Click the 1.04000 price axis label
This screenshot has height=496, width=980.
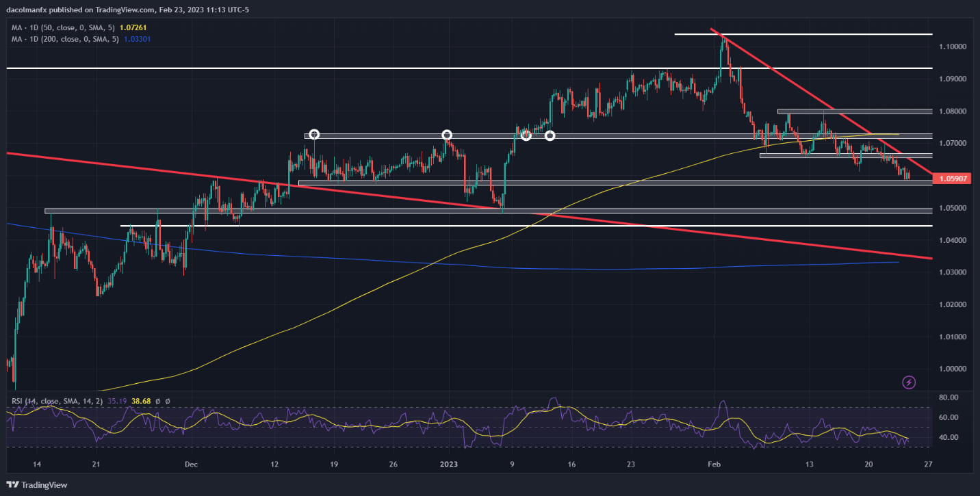click(953, 240)
